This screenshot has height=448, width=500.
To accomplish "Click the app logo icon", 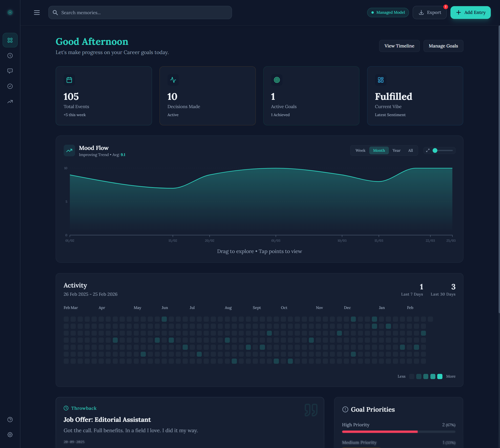I will click(x=10, y=12).
